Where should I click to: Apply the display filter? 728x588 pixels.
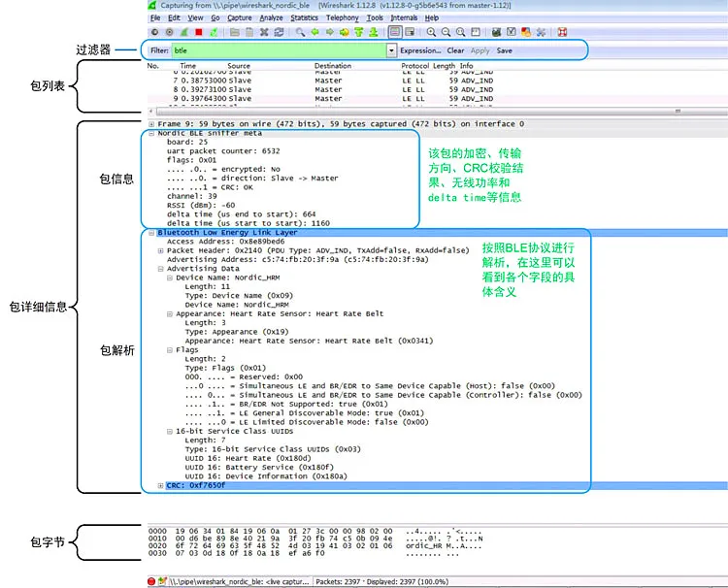[x=480, y=50]
